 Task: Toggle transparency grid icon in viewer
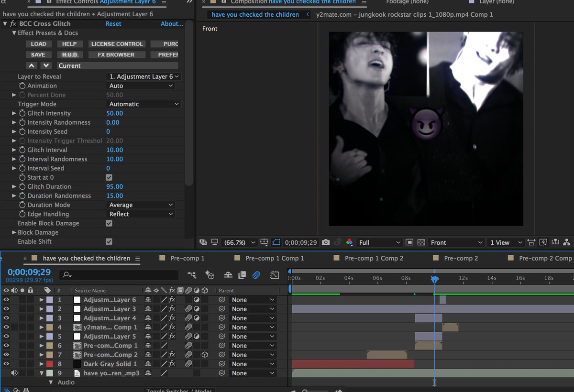(x=421, y=242)
